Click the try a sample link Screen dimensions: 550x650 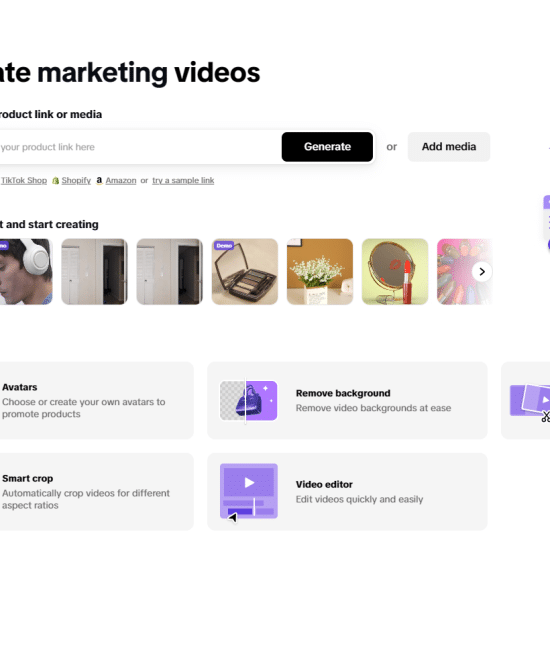[x=183, y=180]
